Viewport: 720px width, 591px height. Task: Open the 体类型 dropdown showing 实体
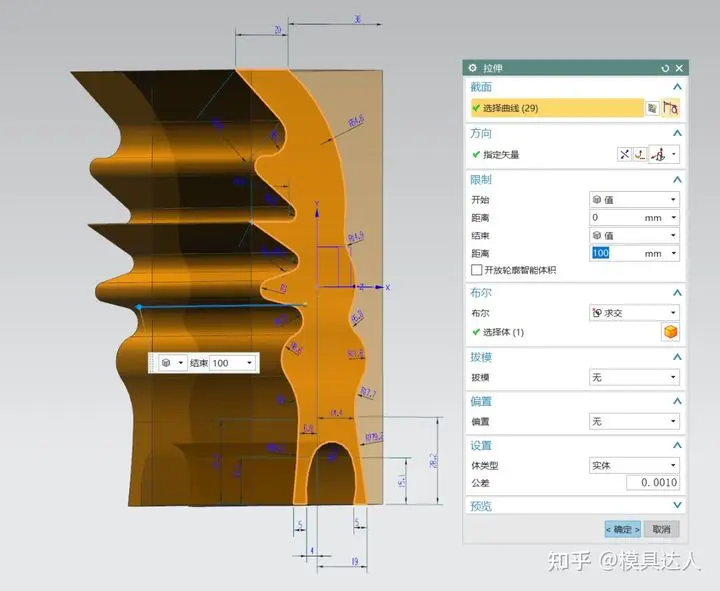pos(634,465)
